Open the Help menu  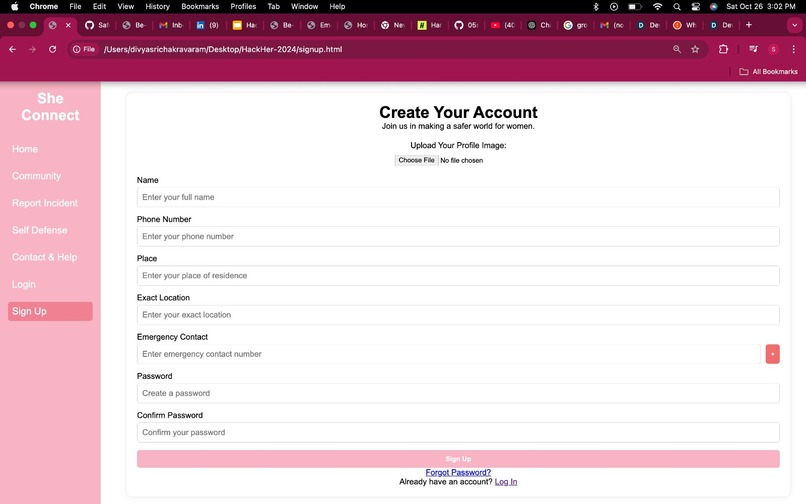[x=337, y=6]
